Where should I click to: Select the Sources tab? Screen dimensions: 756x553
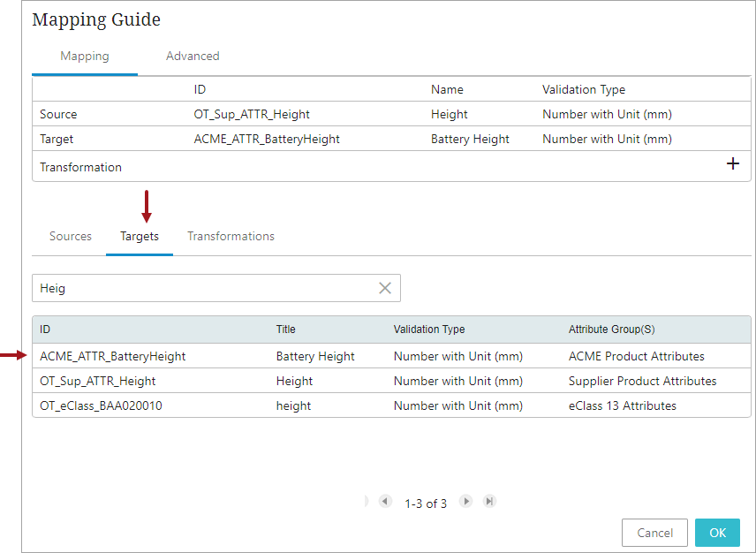pos(71,236)
